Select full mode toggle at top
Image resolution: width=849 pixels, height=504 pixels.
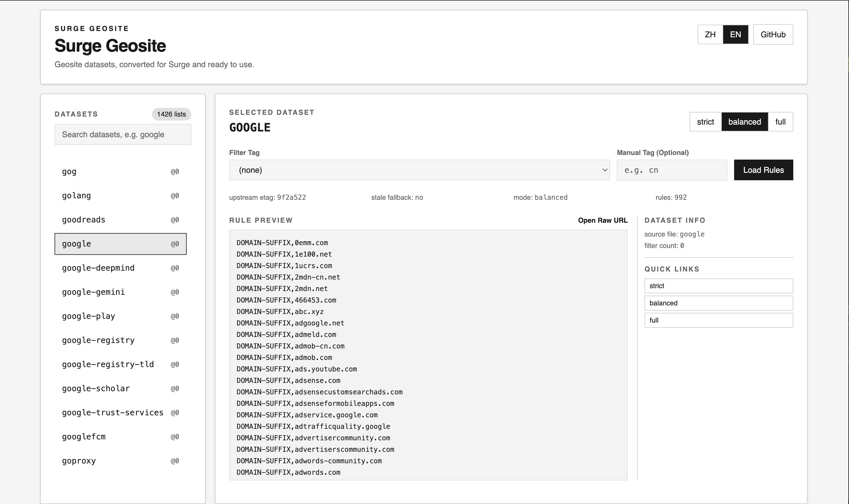pyautogui.click(x=780, y=122)
